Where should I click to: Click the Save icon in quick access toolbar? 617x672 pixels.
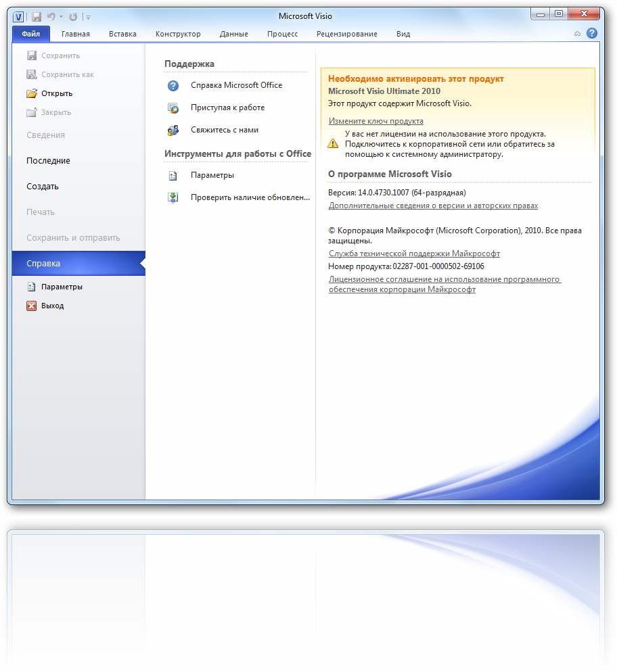point(37,17)
